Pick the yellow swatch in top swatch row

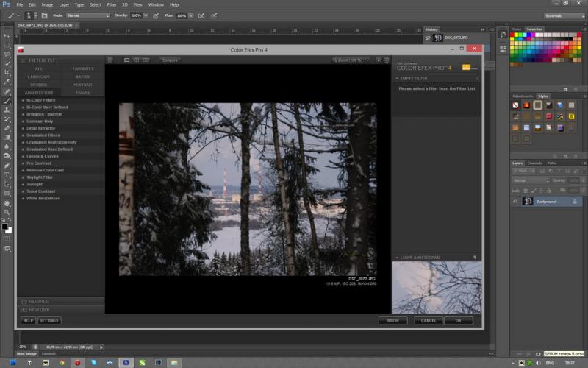click(x=516, y=35)
